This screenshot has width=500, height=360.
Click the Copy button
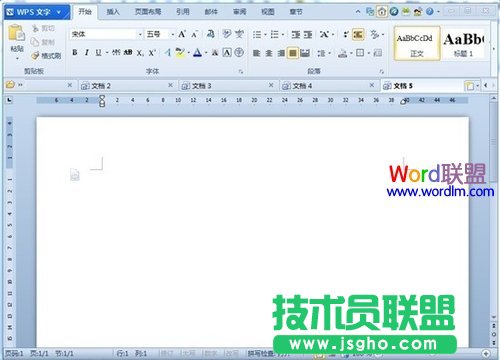coord(42,42)
